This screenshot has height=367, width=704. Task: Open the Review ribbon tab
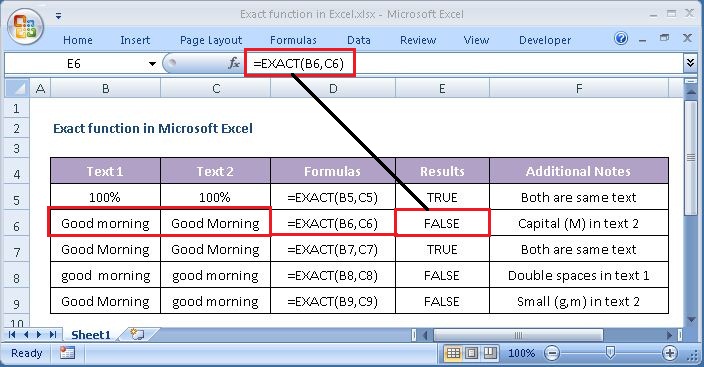[418, 40]
